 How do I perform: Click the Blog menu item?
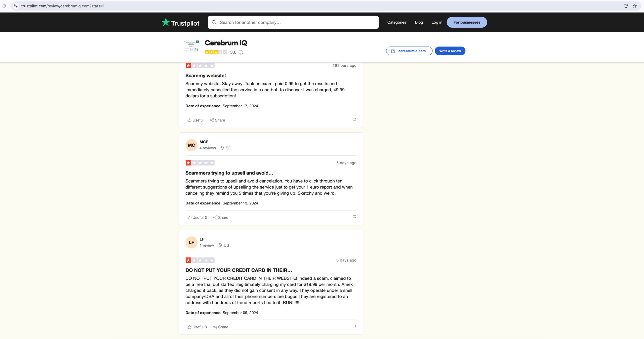click(419, 22)
